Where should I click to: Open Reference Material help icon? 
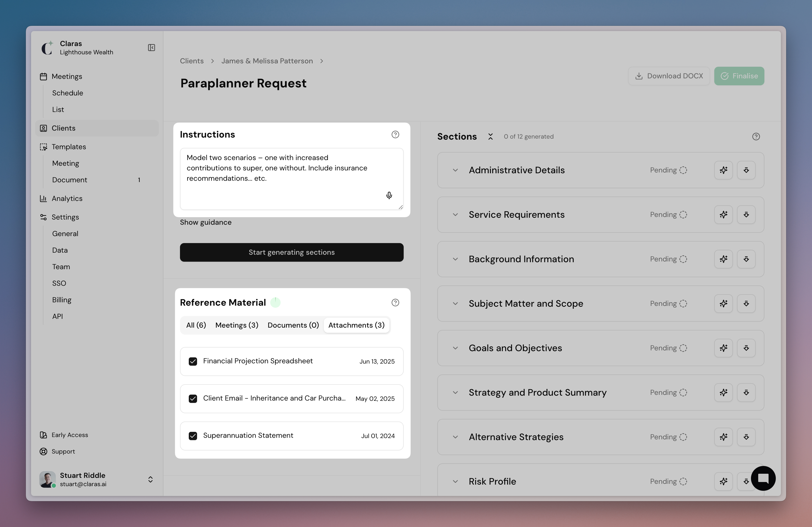(395, 303)
